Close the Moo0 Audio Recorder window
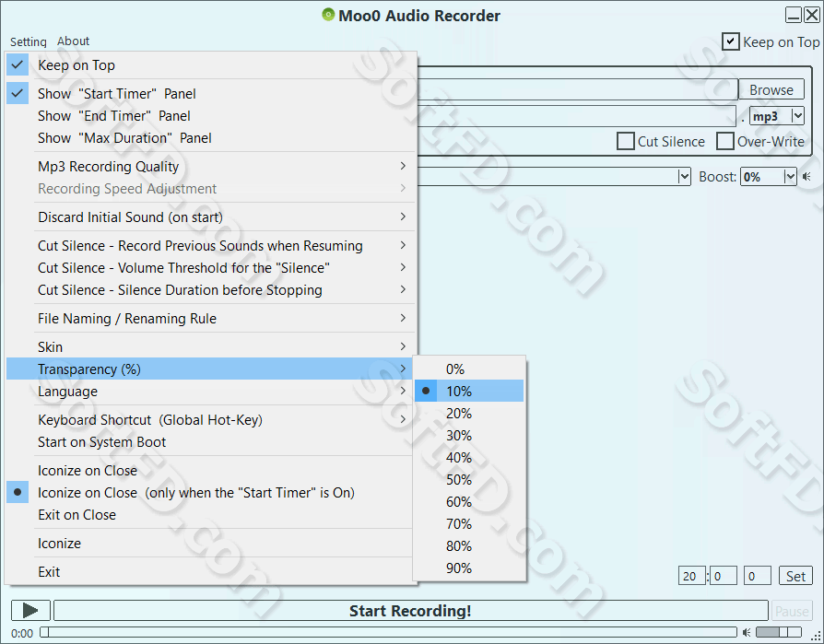 click(x=812, y=15)
